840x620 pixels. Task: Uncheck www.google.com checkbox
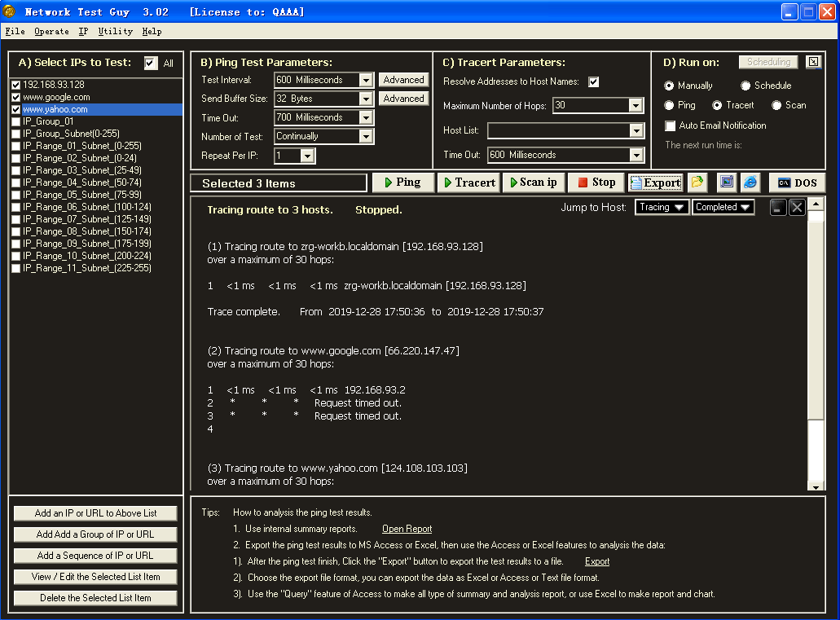[16, 98]
